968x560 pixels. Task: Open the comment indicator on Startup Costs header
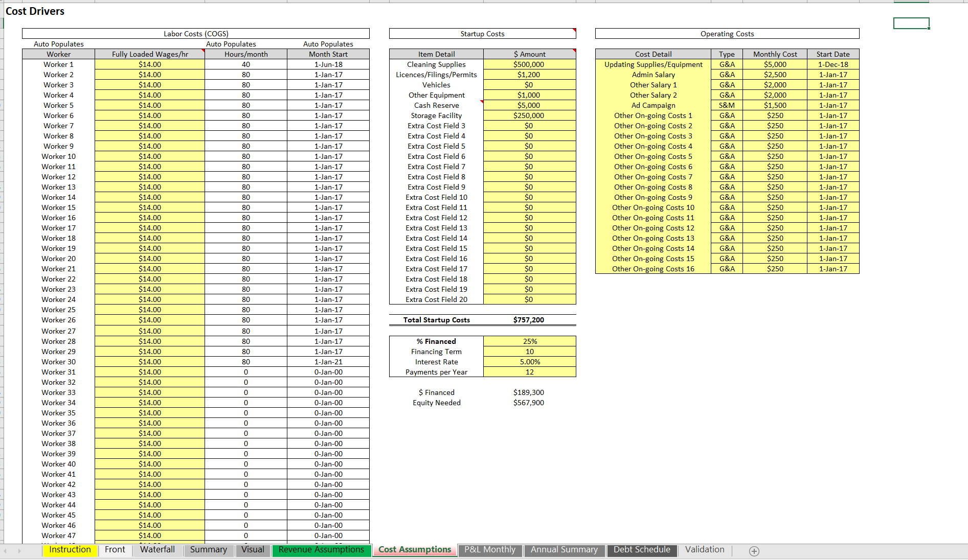[x=575, y=30]
